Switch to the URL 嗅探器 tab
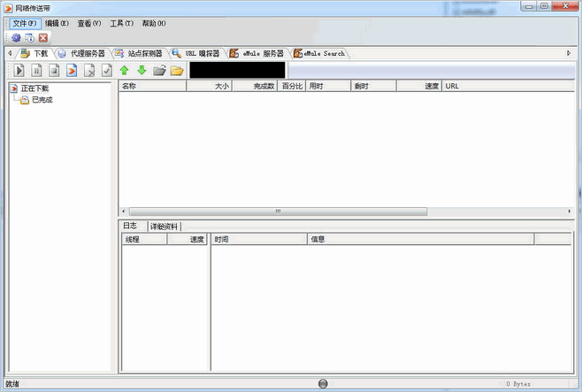 coord(196,53)
